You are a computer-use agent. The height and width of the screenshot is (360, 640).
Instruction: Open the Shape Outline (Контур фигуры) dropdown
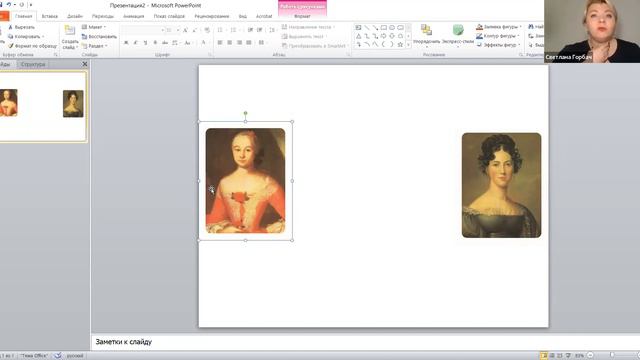[x=498, y=36]
